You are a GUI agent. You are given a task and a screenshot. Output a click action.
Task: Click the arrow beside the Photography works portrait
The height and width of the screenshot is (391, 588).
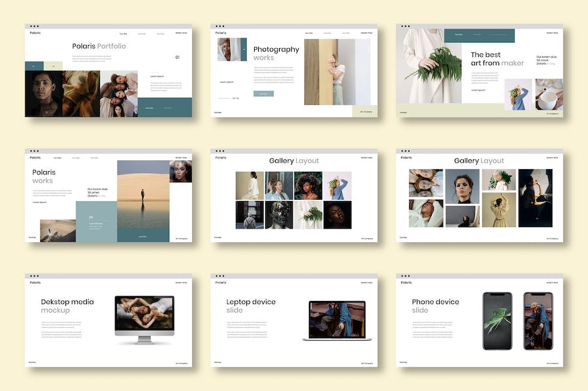pos(244,49)
